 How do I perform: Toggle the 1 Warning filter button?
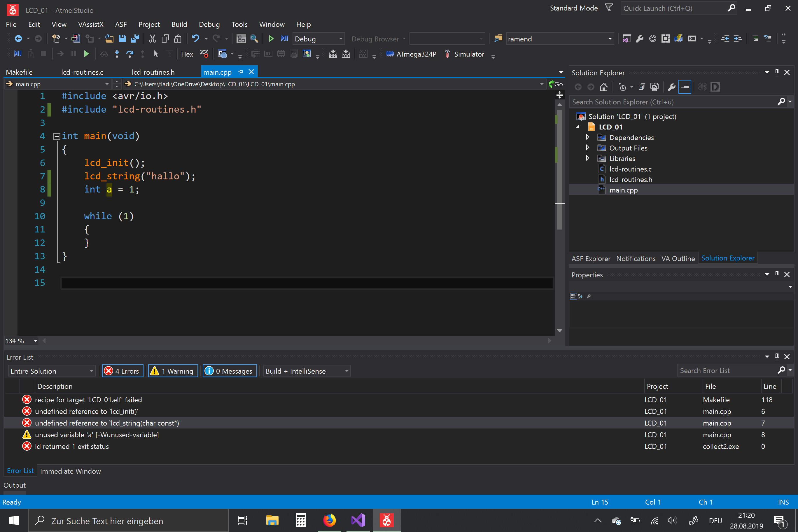173,370
